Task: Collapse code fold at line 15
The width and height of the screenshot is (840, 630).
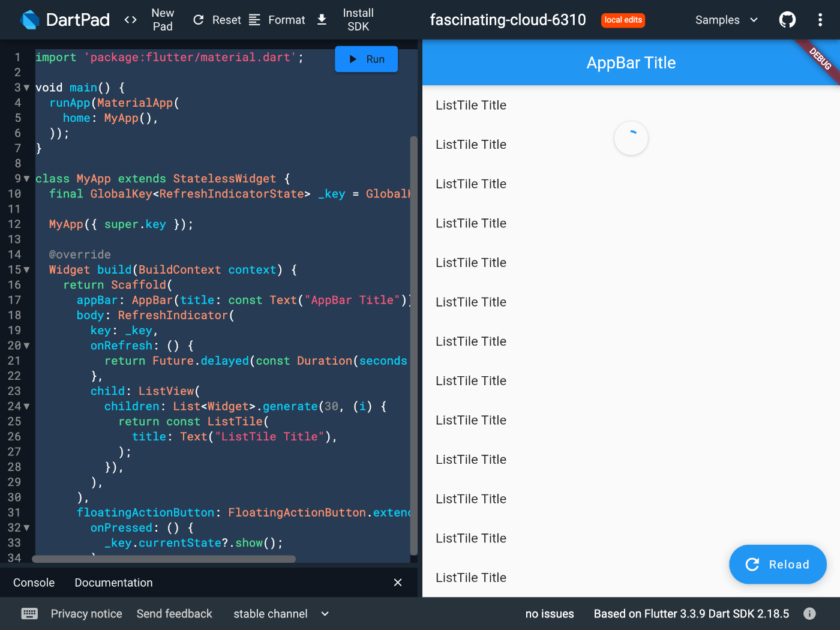Action: (x=26, y=270)
